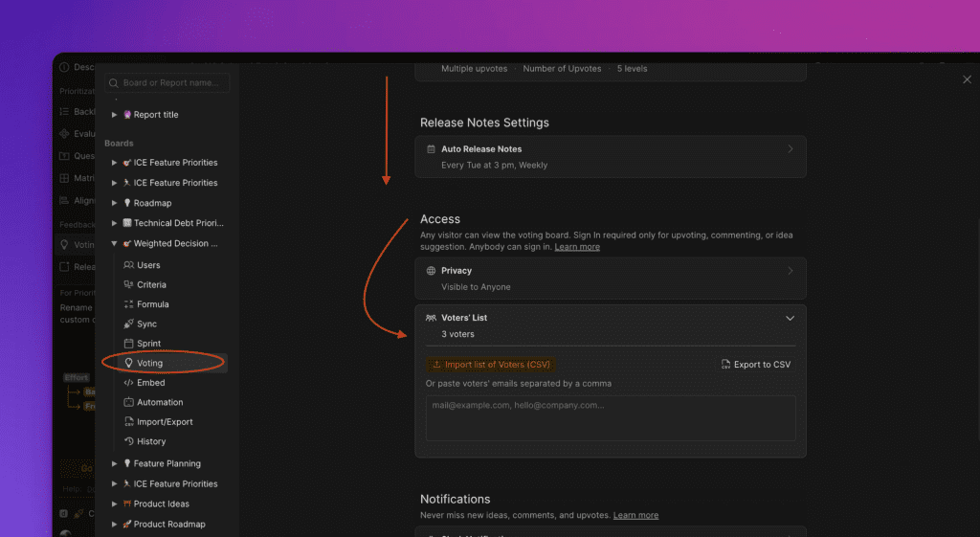This screenshot has width=980, height=537.
Task: Expand the Feature Planning board
Action: coord(115,463)
